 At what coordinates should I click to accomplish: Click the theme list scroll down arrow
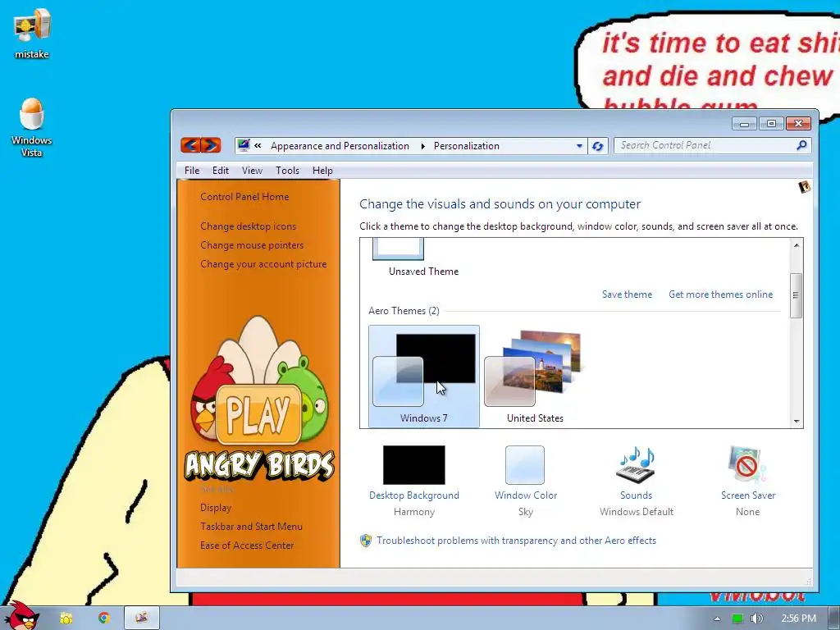point(797,421)
